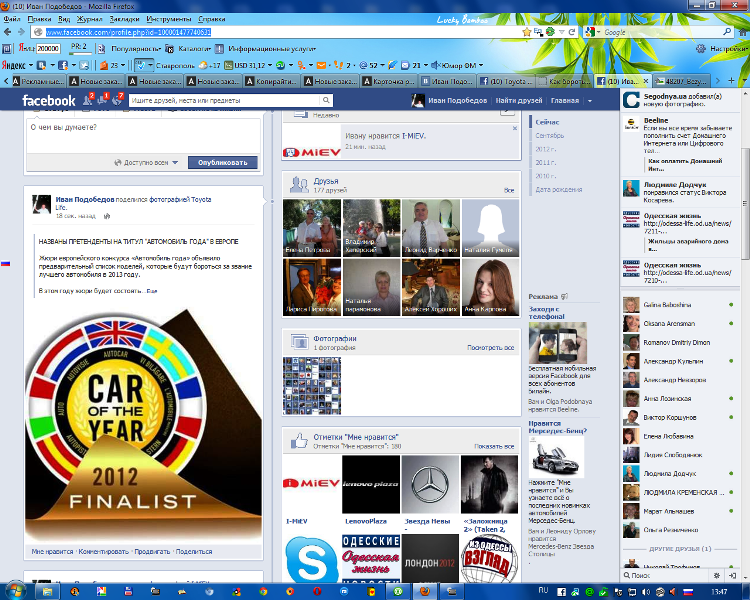Viewport: 750px width, 600px height.
Task: Expand 'Другие друзья' chat list section
Action: point(680,549)
